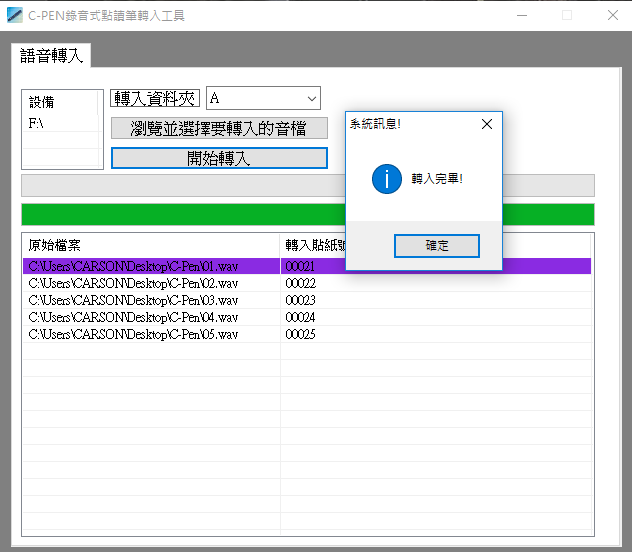Click the 確定 button in the dialog
633x552 pixels.
tap(437, 246)
